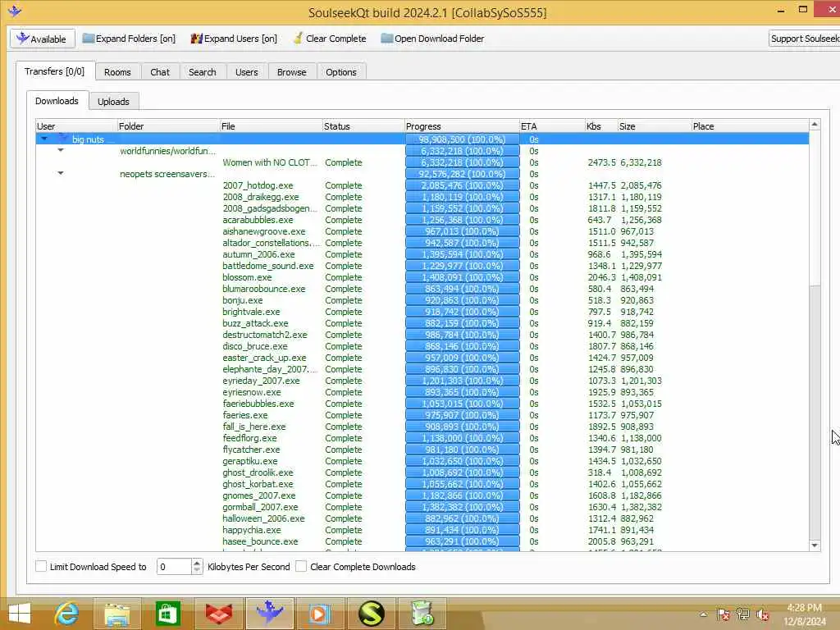
Task: Click the muted speaker tray icon
Action: (x=763, y=614)
